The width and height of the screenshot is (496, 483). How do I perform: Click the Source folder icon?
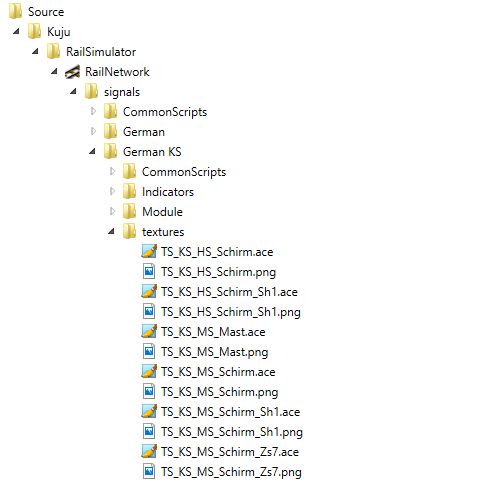(15, 11)
